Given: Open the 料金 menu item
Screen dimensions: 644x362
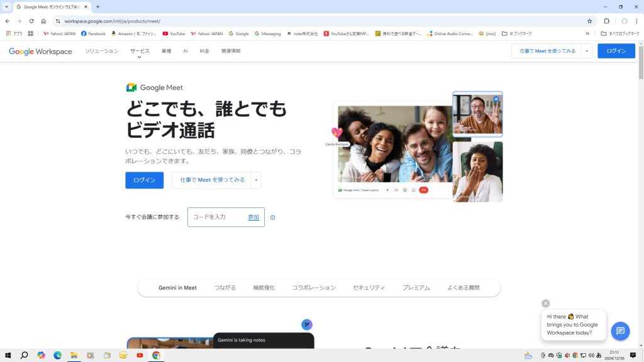Looking at the screenshot, I should tap(204, 52).
